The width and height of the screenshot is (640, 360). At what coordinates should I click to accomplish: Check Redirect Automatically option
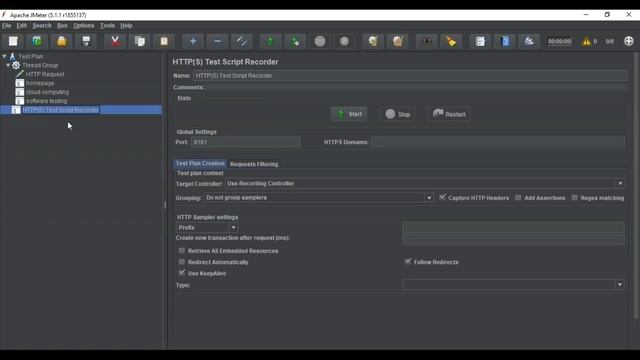coord(182,262)
